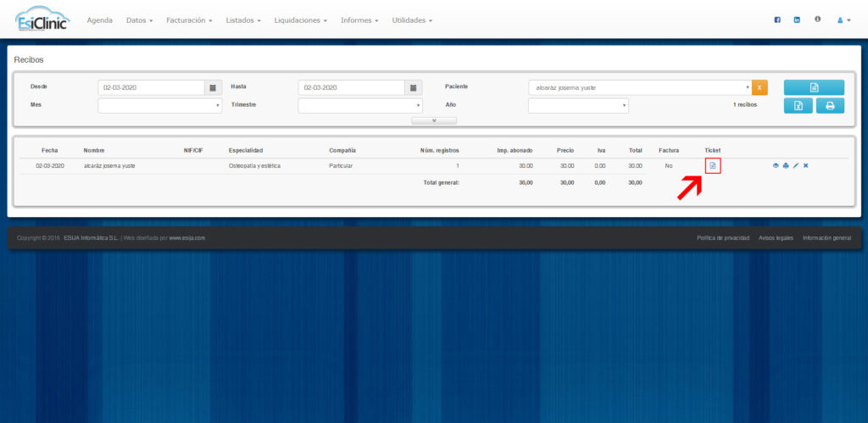Expand the Liquidaciones menu
This screenshot has width=868, height=423.
(301, 20)
